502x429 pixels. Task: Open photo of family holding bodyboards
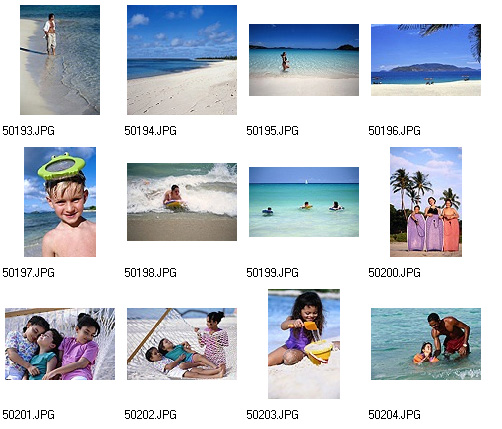point(426,202)
